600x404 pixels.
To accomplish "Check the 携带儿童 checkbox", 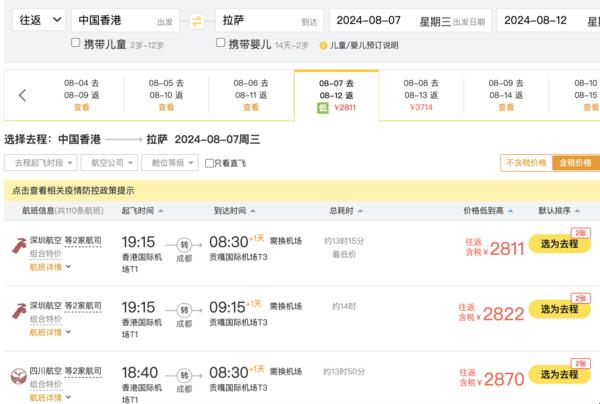I will (x=75, y=42).
